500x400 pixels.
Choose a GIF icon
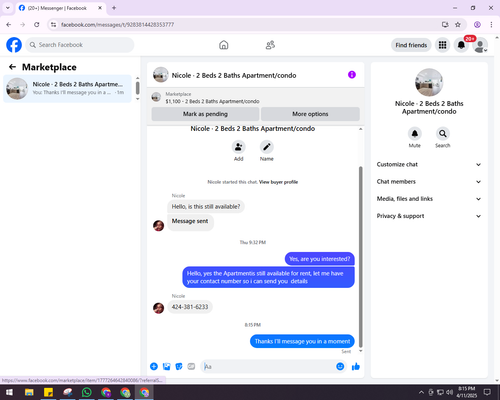[x=191, y=367]
